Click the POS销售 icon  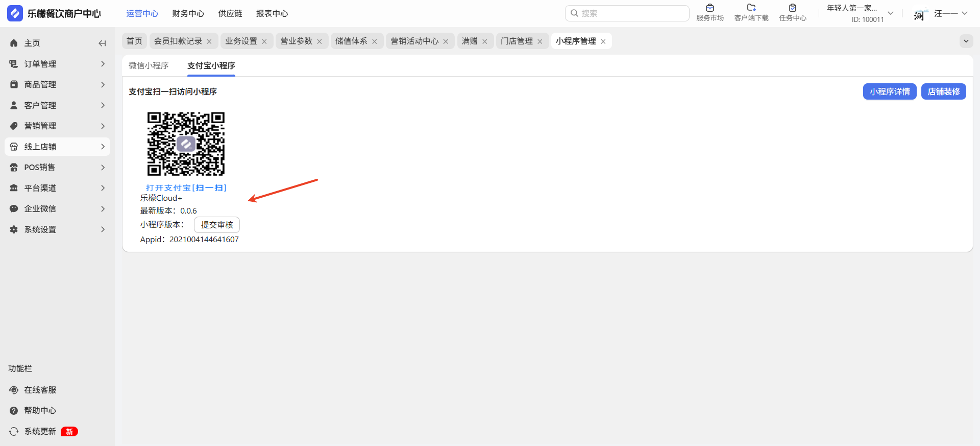pyautogui.click(x=14, y=167)
